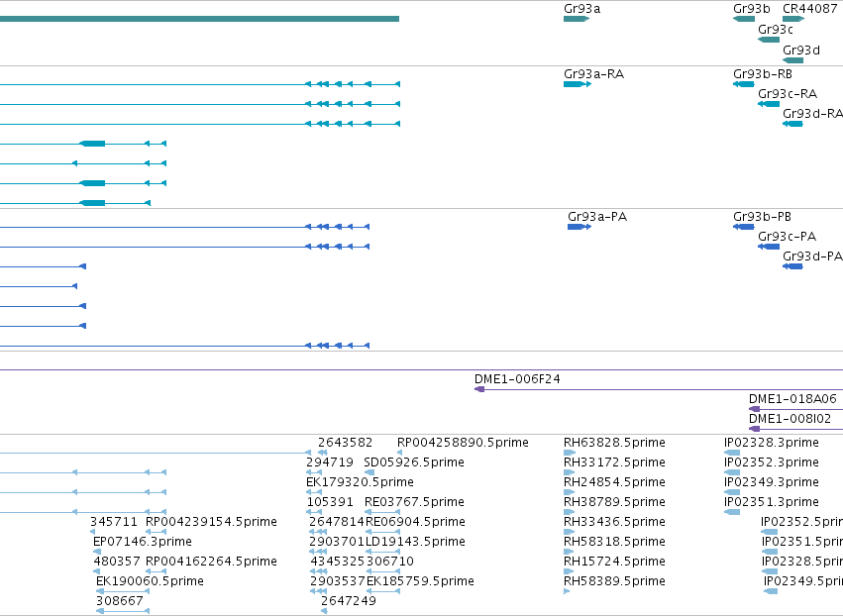Viewport: 843px width, 616px height.
Task: Open EST RH63828.5prime
Action: 570,453
